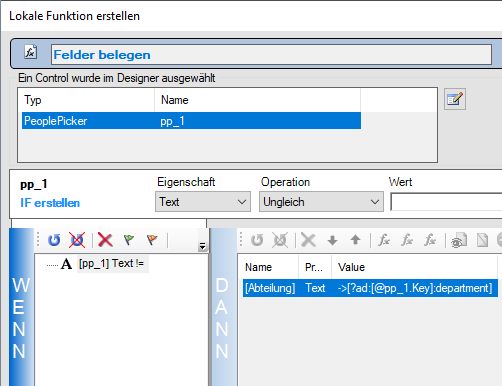502x386 pixels.
Task: Open the Operation dropdown showing Ungleich
Action: [x=321, y=202]
